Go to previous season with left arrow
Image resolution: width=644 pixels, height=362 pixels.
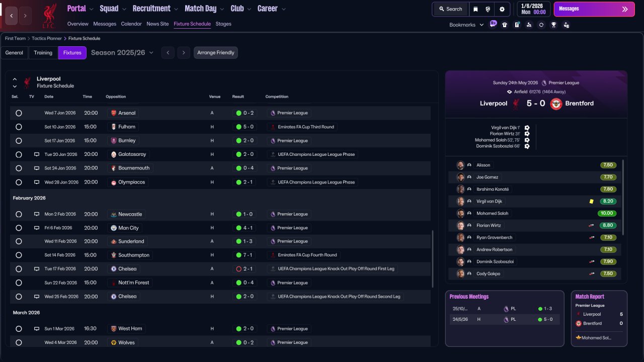168,53
